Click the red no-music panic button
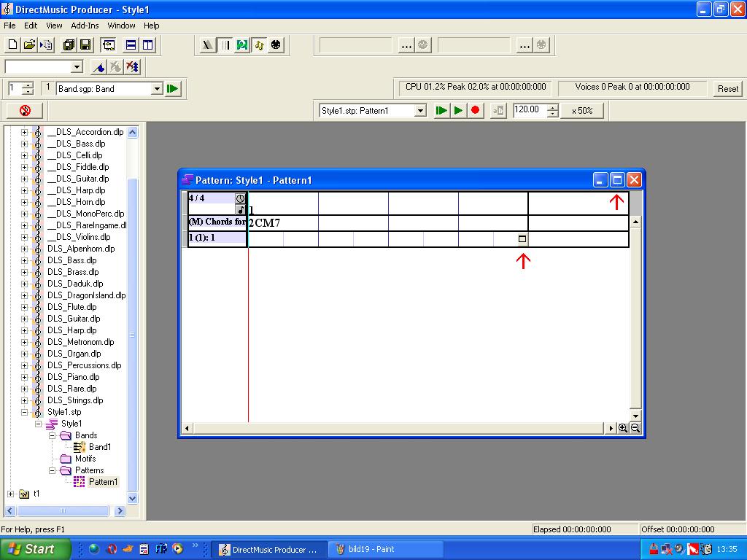 point(25,111)
